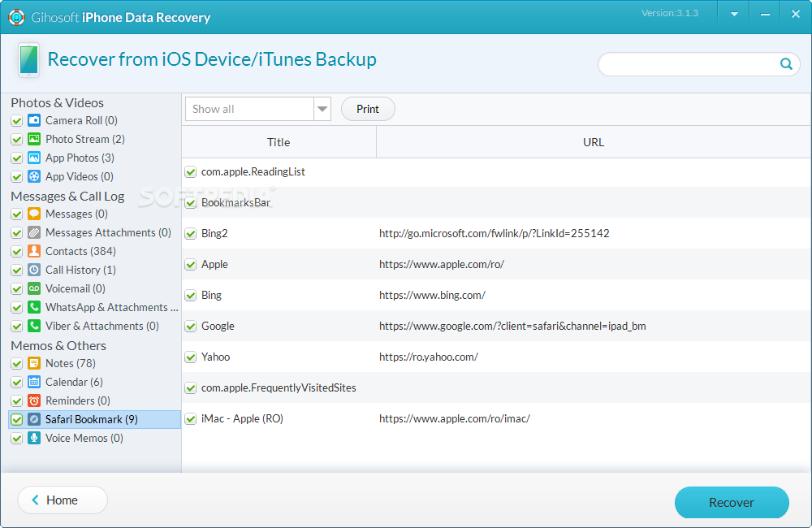The width and height of the screenshot is (812, 528).
Task: Select the BookmarksBar row title
Action: coord(235,202)
